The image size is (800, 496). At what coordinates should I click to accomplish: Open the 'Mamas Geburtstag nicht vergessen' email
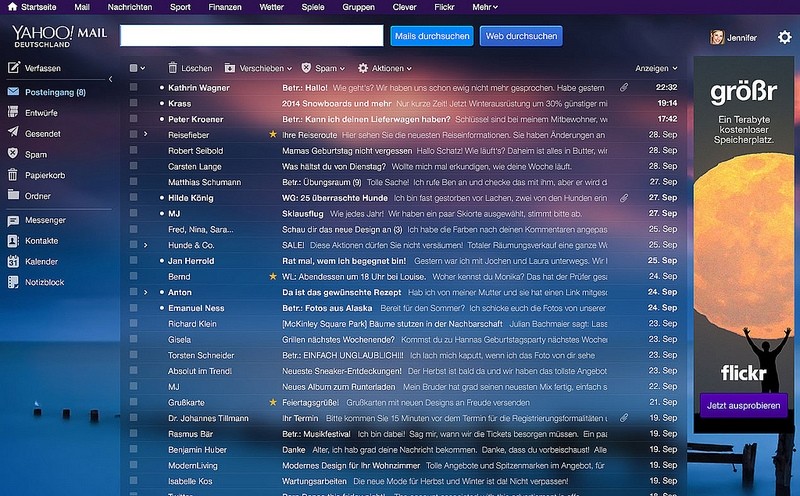403,151
